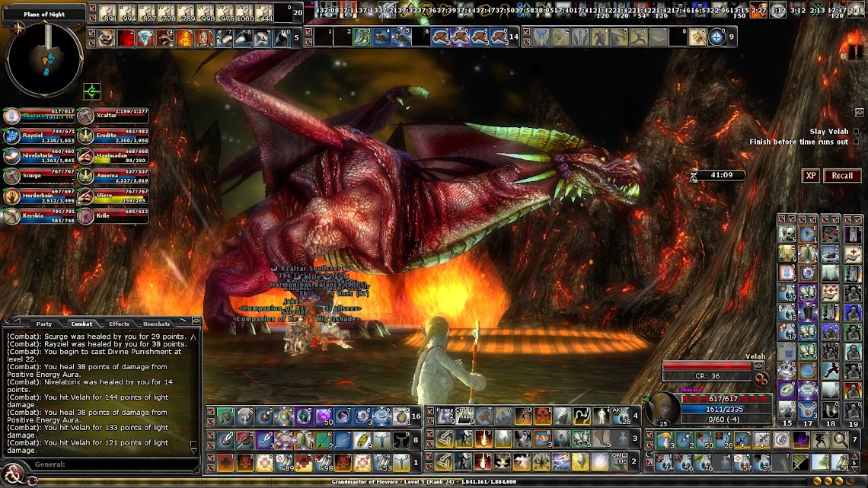The height and width of the screenshot is (488, 868).
Task: Click the Plane of Night minimap
Action: point(43,59)
